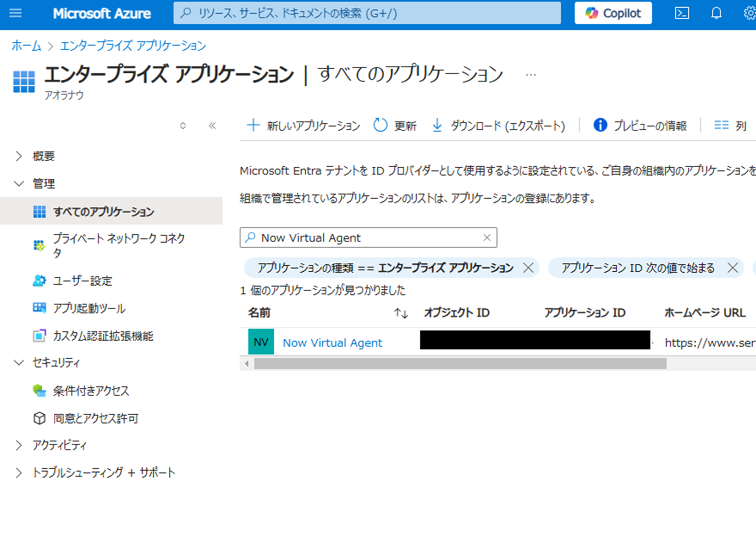Toggle expand/collapse all menu groups icon
Image resolution: width=756 pixels, height=543 pixels.
(x=183, y=125)
